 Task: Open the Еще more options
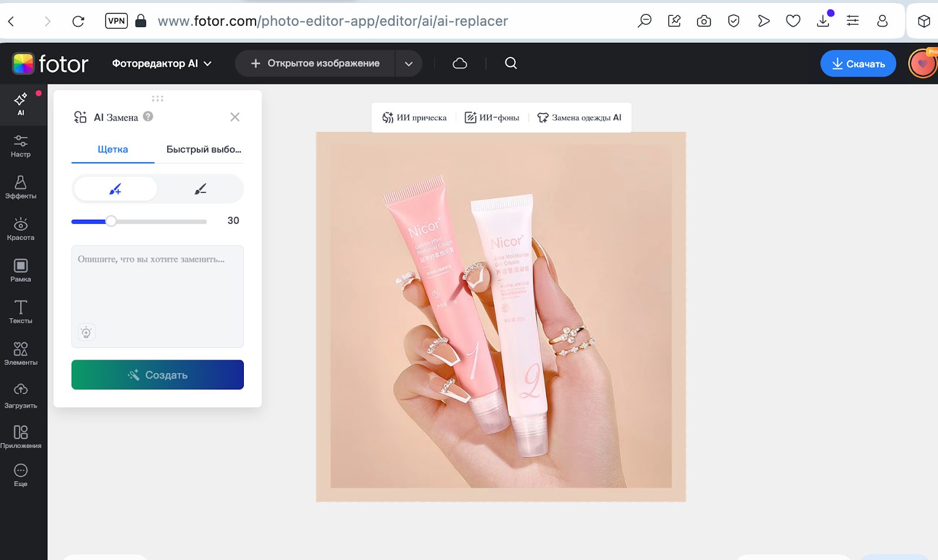click(21, 475)
